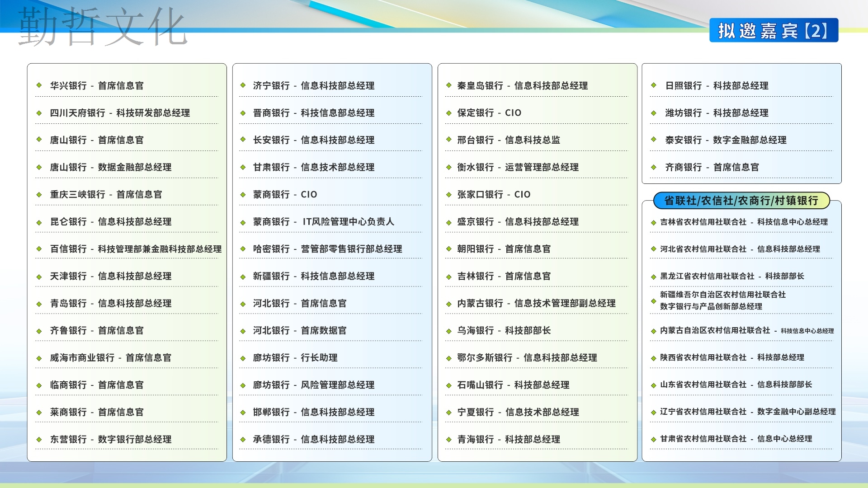Click 唐山银行 - 首席信息官 entry
The width and height of the screenshot is (868, 488).
(97, 140)
